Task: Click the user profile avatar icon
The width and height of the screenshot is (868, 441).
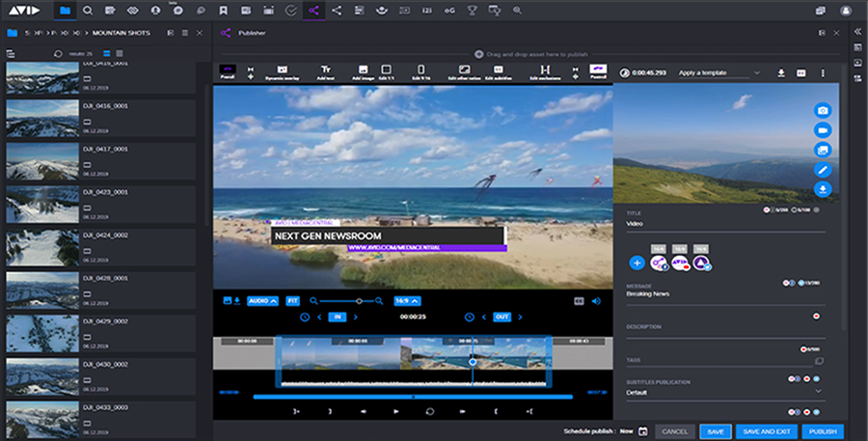Action: coord(845,10)
